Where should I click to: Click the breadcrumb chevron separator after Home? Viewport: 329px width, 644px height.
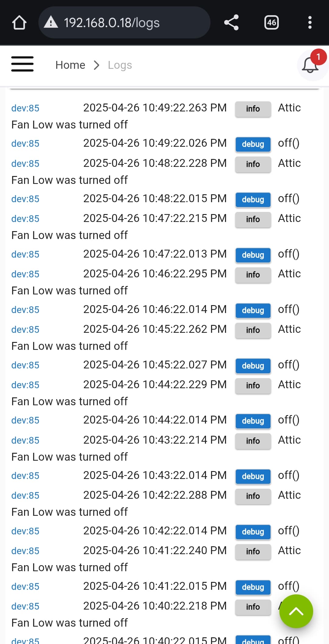pyautogui.click(x=97, y=65)
